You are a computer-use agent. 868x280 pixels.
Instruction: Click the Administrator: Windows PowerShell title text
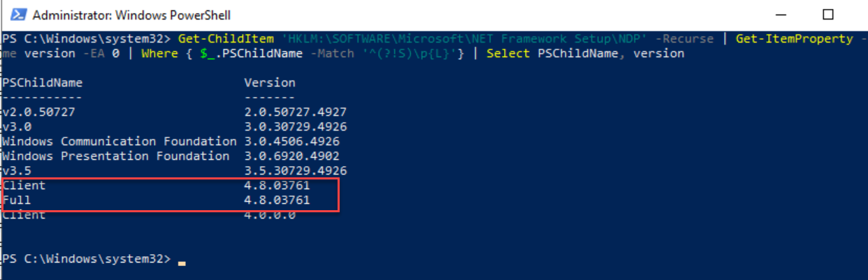pyautogui.click(x=131, y=15)
